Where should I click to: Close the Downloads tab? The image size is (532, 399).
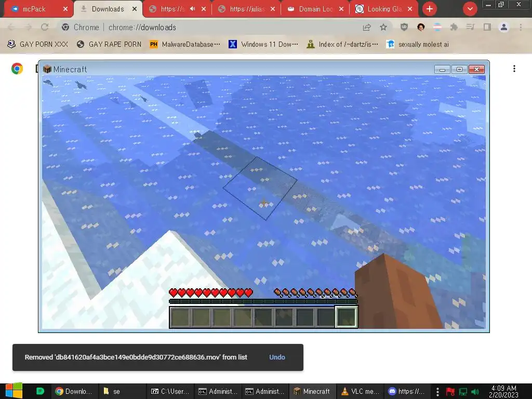point(135,9)
